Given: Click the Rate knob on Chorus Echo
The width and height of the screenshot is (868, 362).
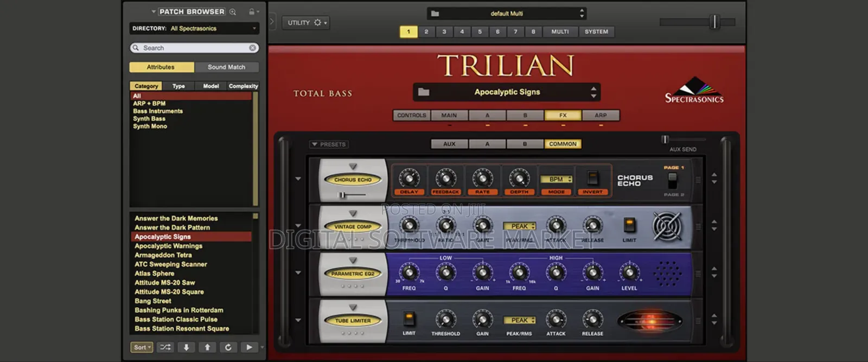Looking at the screenshot, I should [482, 177].
